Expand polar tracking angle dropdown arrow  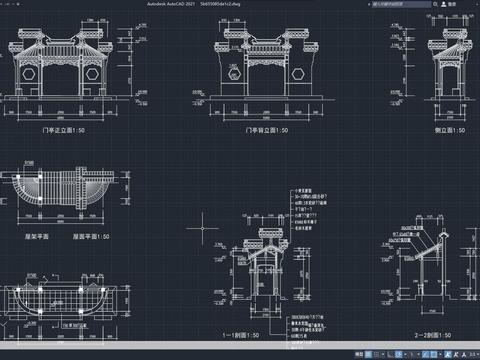click(x=405, y=354)
